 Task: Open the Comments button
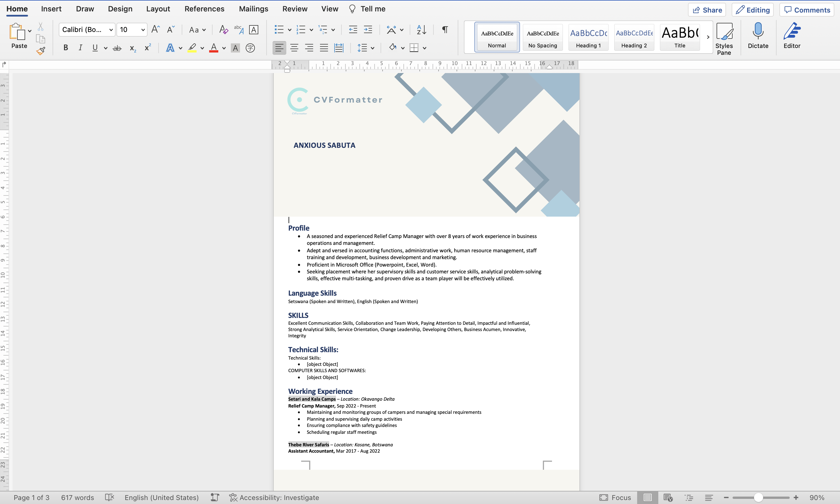[x=807, y=10]
